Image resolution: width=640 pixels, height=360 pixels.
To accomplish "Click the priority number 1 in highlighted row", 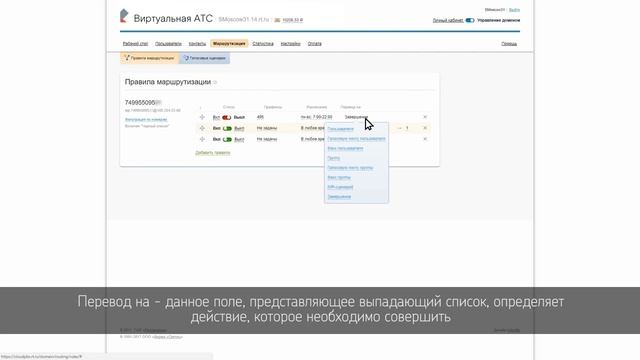I will pos(407,128).
